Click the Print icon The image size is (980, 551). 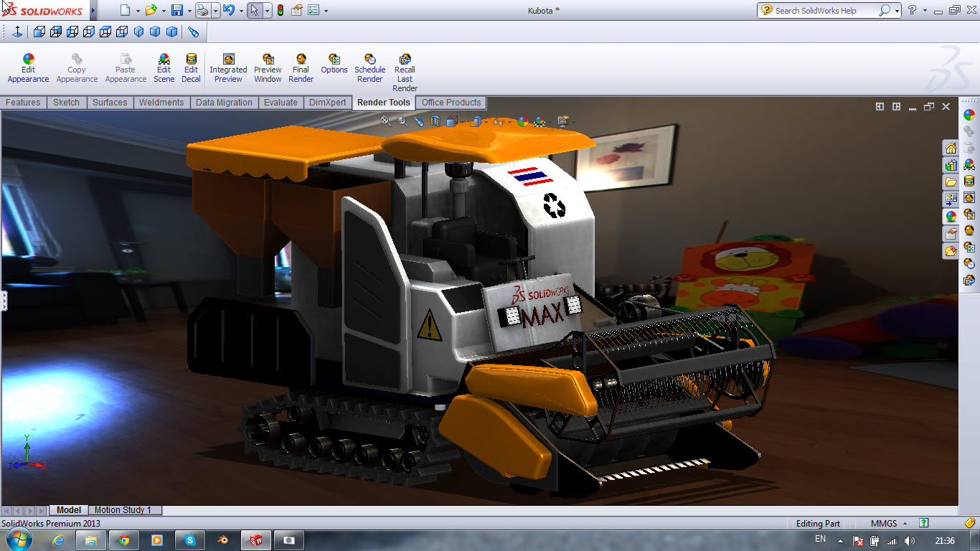[x=202, y=11]
